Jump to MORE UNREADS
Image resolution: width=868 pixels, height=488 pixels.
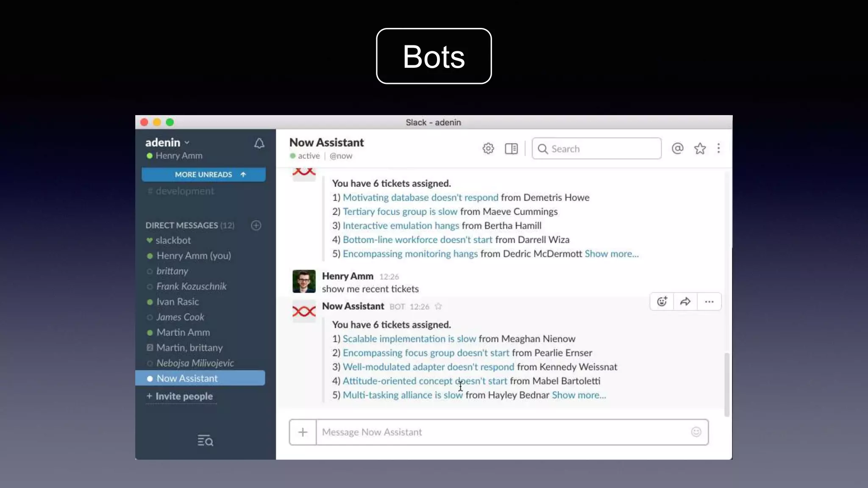pyautogui.click(x=203, y=175)
